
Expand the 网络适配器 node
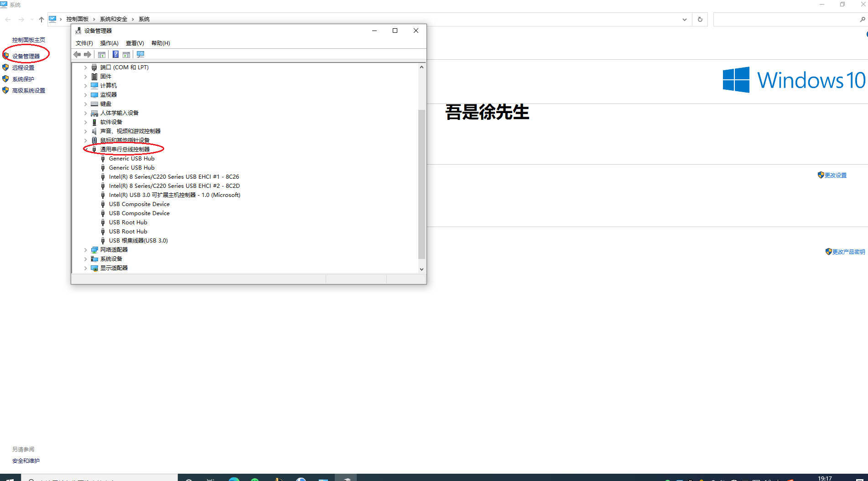click(85, 250)
